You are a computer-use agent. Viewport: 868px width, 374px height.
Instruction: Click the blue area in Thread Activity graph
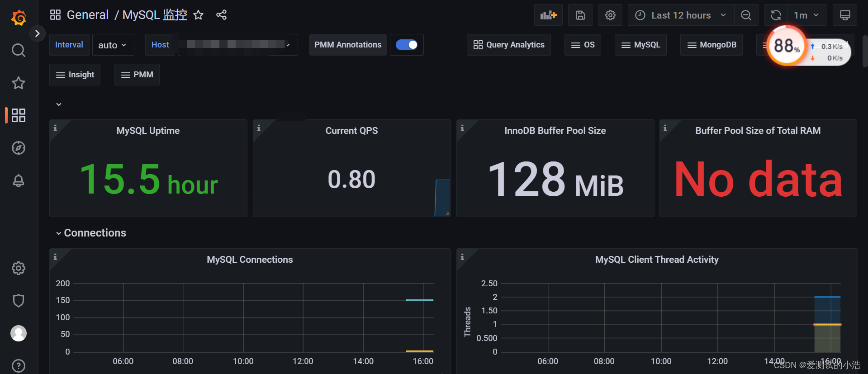pos(827,310)
